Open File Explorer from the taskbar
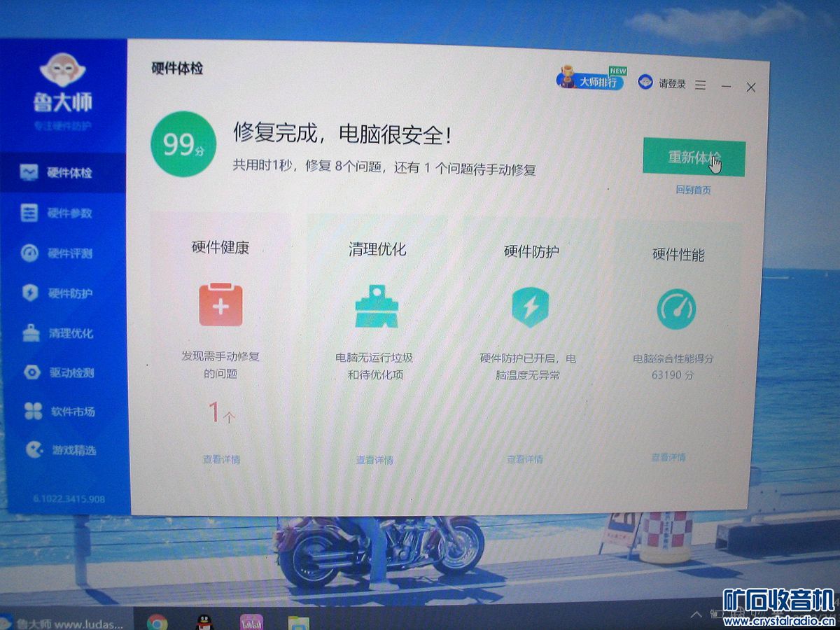Image resolution: width=840 pixels, height=630 pixels. click(x=298, y=622)
